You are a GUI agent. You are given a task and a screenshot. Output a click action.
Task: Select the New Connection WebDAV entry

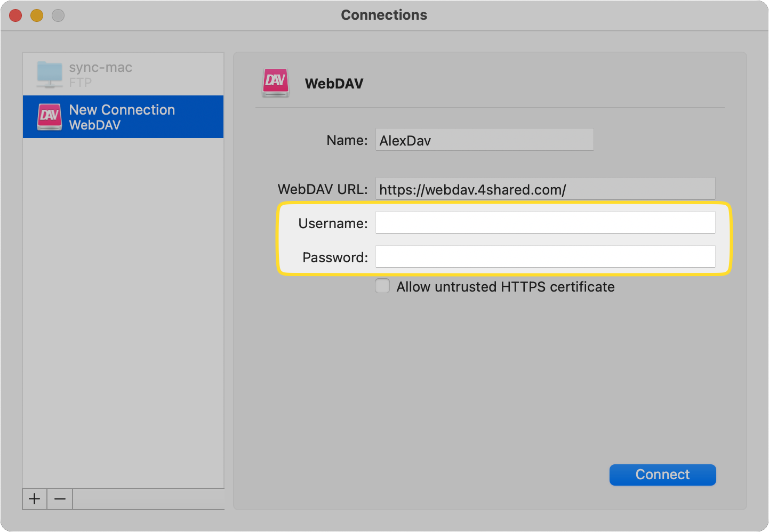[x=123, y=117]
